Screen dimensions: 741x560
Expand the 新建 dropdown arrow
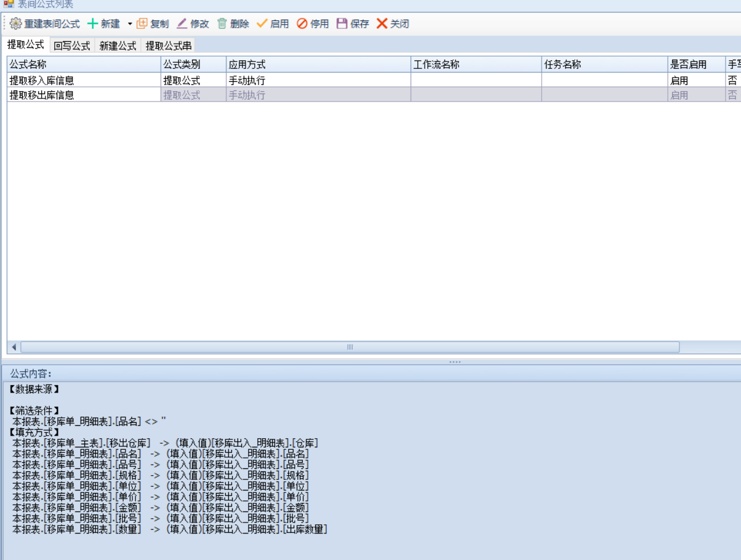coord(130,24)
